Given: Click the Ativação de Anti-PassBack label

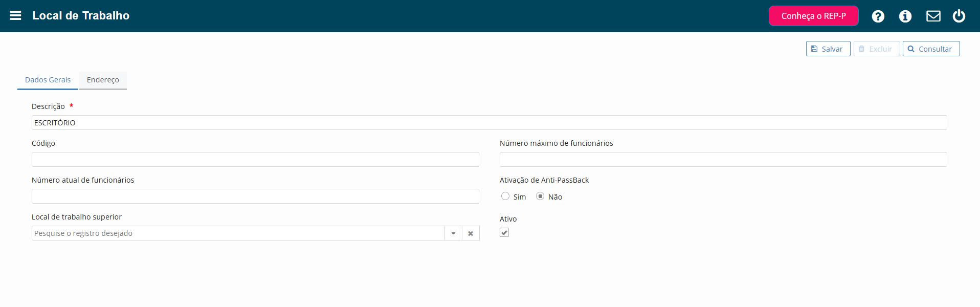Looking at the screenshot, I should point(544,180).
